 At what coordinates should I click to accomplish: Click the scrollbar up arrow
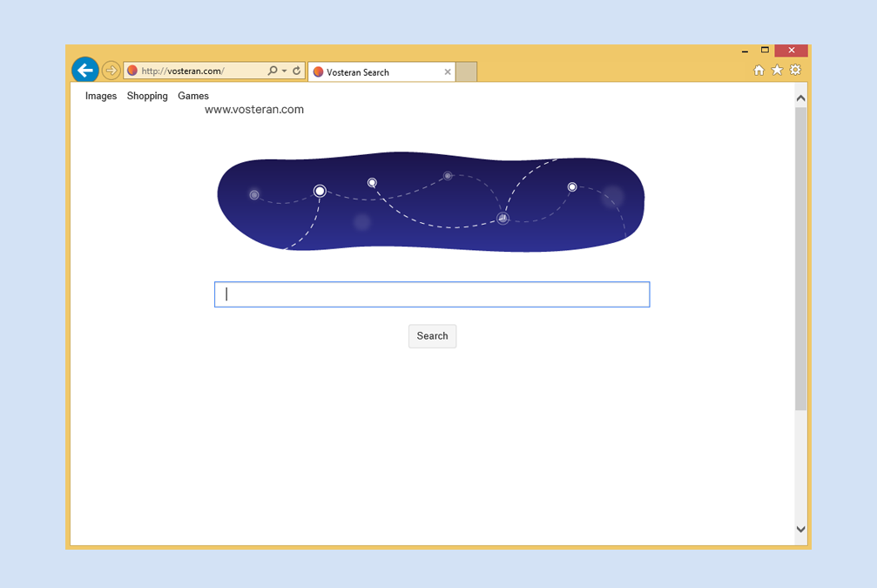(800, 98)
